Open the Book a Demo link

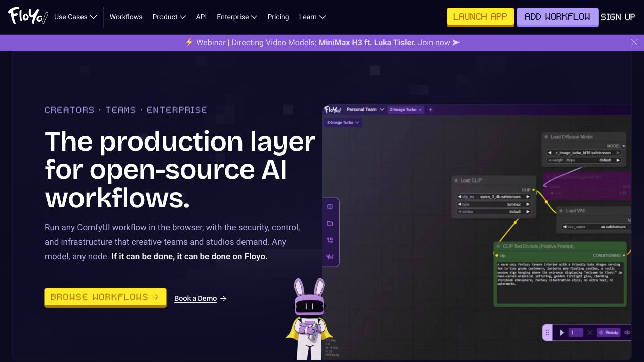[200, 298]
